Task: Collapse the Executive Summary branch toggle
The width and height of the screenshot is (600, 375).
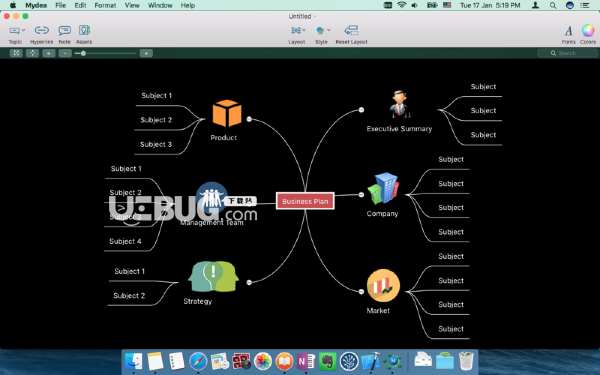Action: coord(361,110)
